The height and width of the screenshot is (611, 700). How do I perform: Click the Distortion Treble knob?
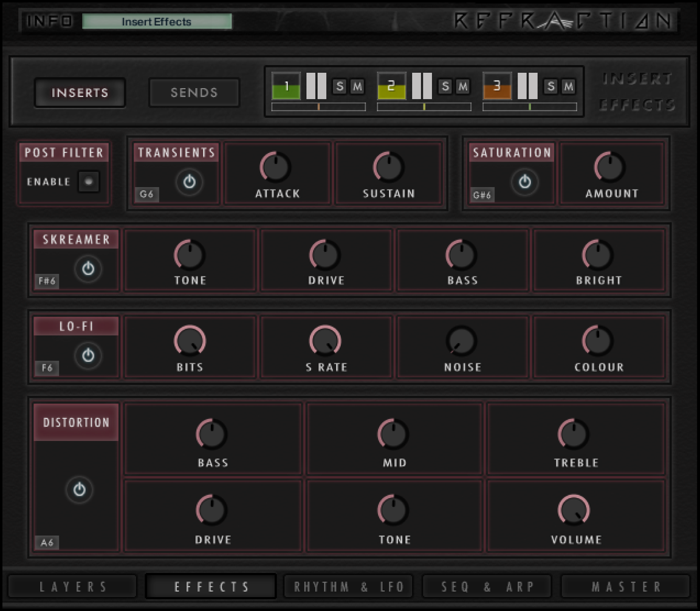coord(574,434)
